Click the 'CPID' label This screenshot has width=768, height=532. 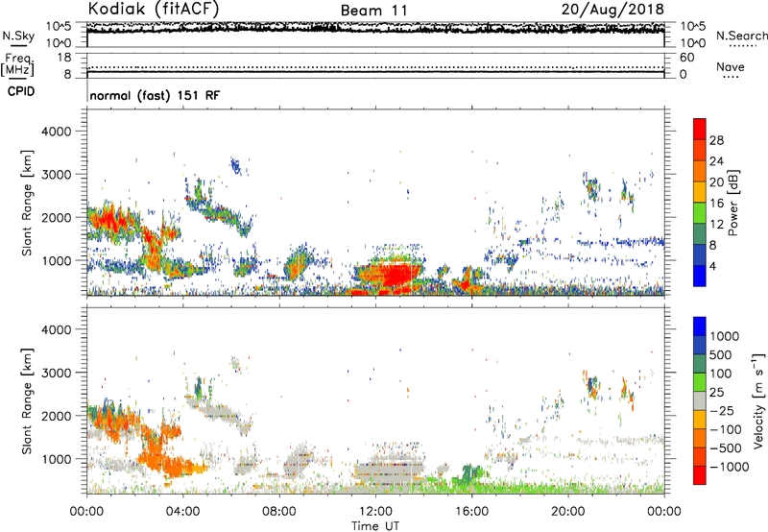[x=21, y=91]
